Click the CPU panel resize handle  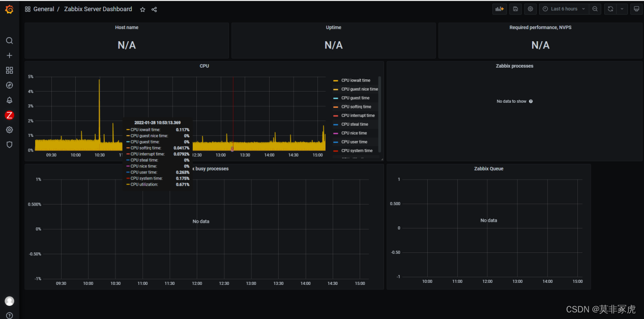(x=382, y=159)
